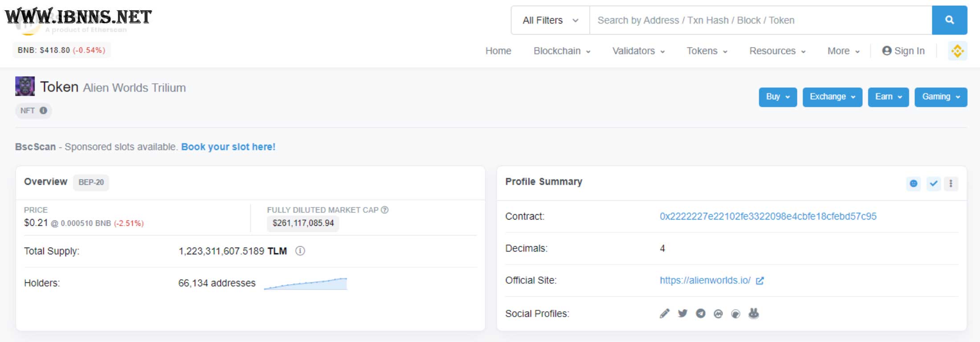Click the Alien Worlds token avatar image
The width and height of the screenshot is (980, 342).
click(25, 86)
